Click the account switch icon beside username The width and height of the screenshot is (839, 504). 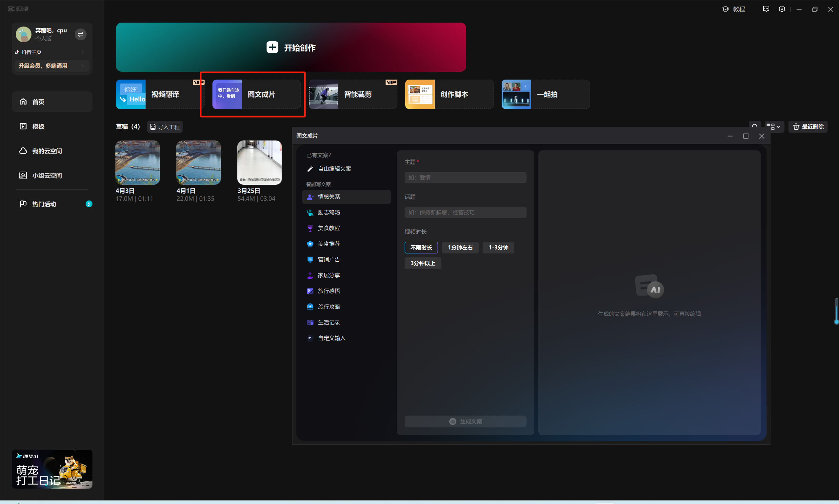[x=81, y=34]
